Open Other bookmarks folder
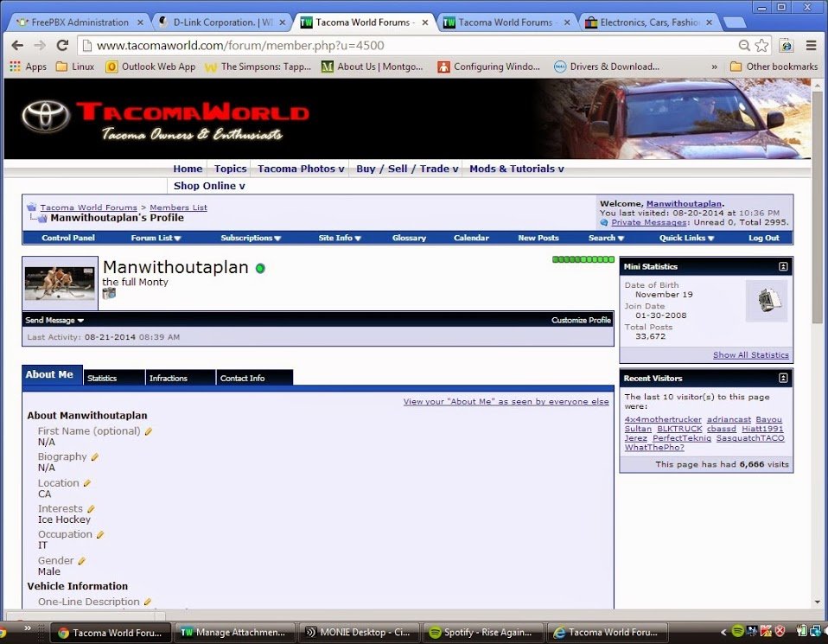Image resolution: width=828 pixels, height=644 pixels. click(774, 67)
